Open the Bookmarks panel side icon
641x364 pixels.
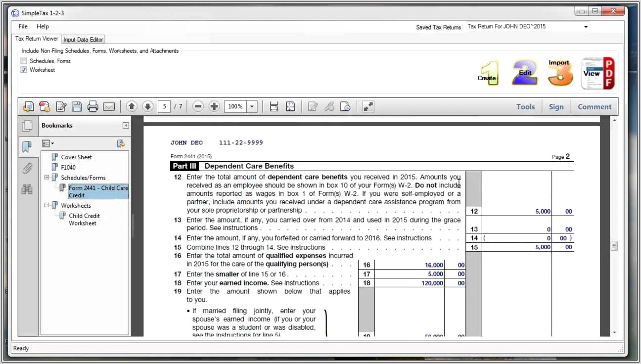pyautogui.click(x=27, y=146)
